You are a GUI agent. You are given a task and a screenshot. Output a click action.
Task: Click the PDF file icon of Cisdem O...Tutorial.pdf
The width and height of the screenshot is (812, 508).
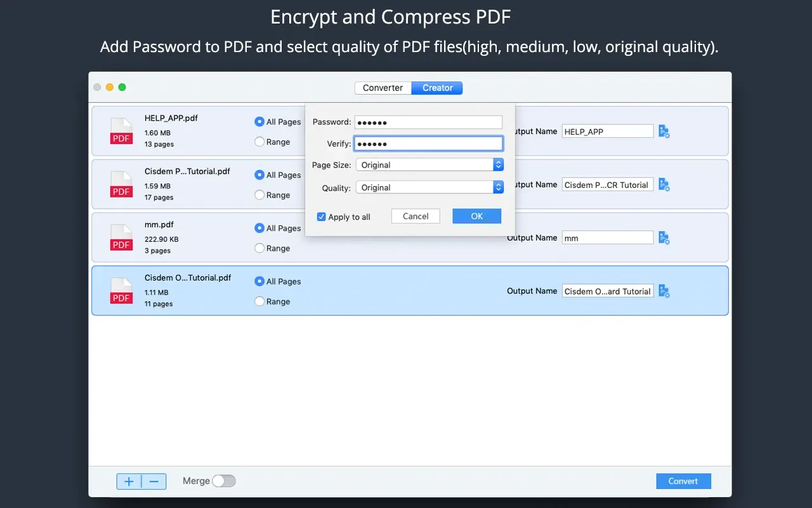[121, 291]
